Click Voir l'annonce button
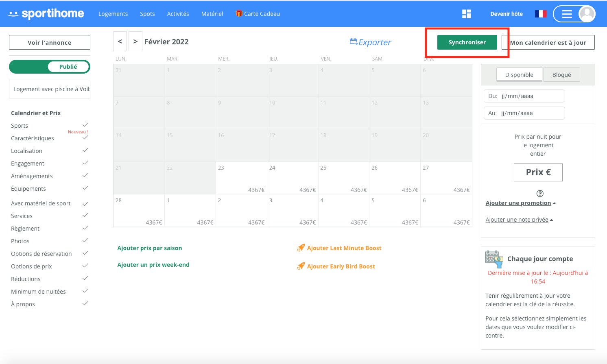607x364 pixels. 50,42
